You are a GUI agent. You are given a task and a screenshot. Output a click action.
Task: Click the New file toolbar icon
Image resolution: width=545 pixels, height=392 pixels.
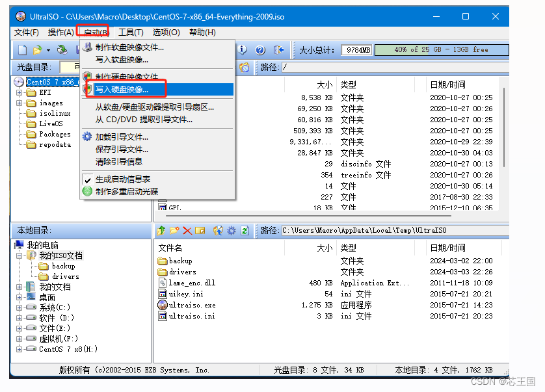click(23, 50)
